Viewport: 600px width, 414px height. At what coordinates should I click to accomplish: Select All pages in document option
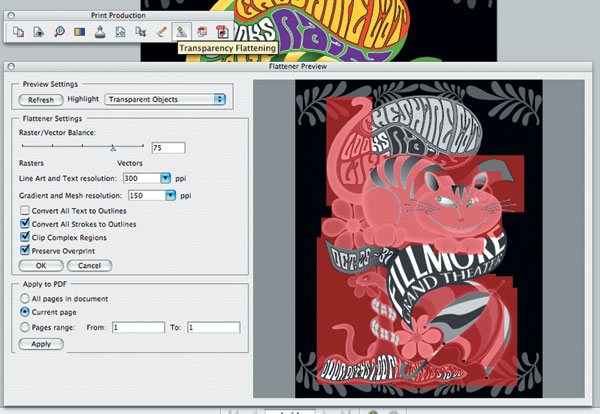coord(24,298)
